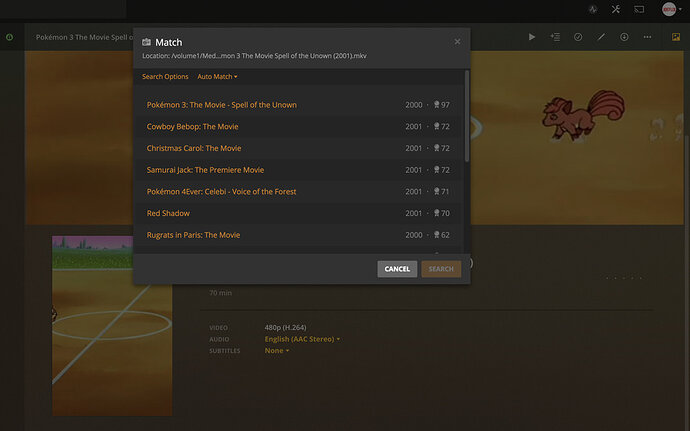Play the movie with the play icon

pos(532,37)
